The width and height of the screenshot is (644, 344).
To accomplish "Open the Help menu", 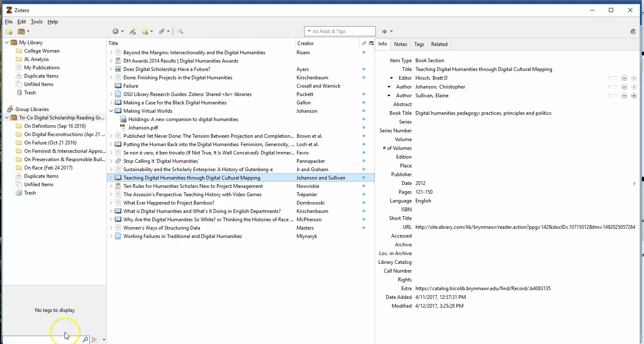I will tap(53, 22).
